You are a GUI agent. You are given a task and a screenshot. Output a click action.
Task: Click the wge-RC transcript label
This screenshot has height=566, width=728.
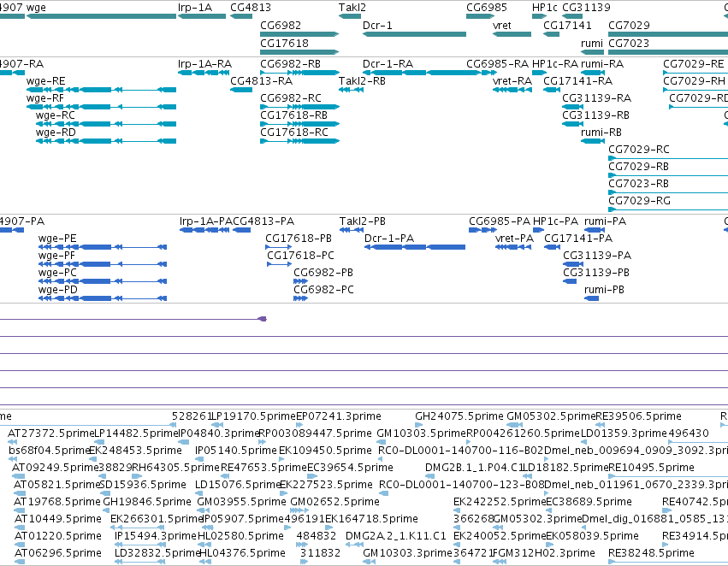(56, 115)
